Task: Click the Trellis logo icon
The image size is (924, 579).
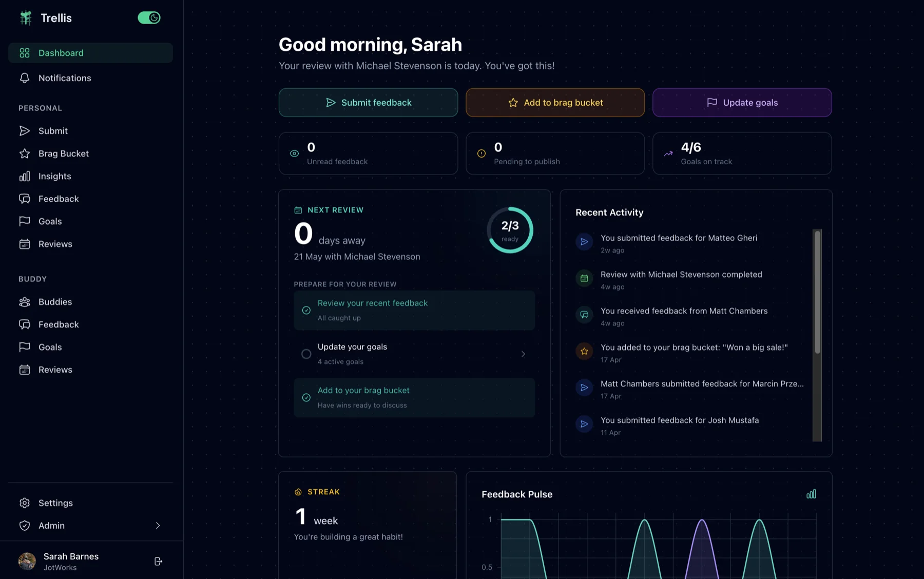Action: click(x=26, y=18)
